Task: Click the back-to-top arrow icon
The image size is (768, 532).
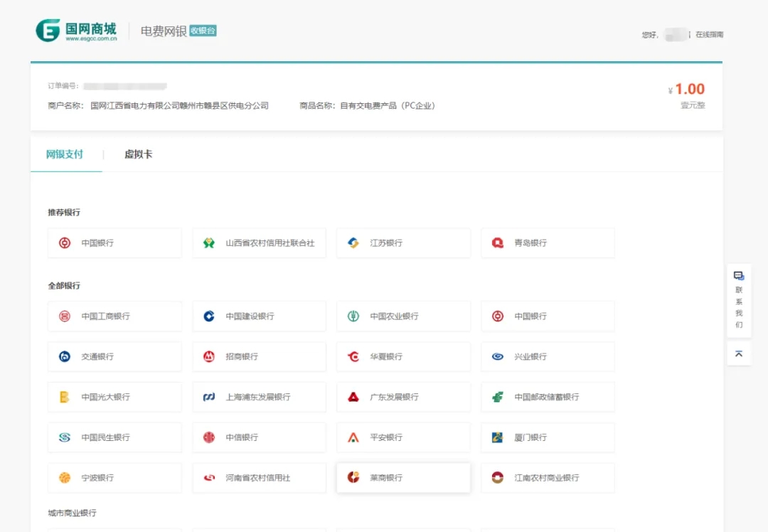Action: pyautogui.click(x=739, y=353)
